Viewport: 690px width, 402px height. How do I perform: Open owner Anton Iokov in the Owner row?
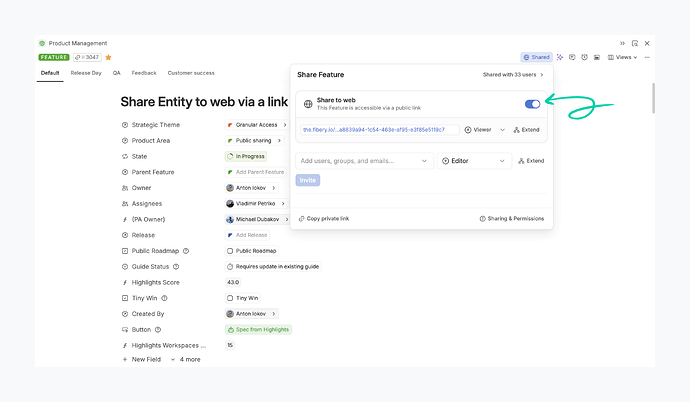[x=251, y=188]
